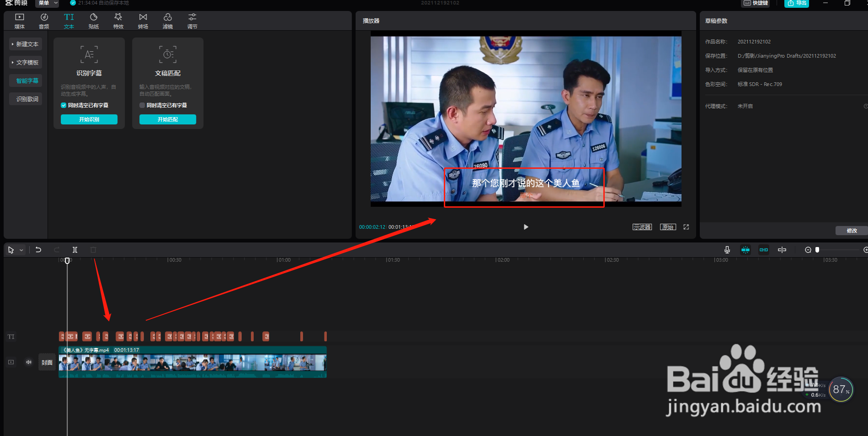Viewport: 868px width, 436px height.
Task: Play the video preview
Action: [526, 227]
